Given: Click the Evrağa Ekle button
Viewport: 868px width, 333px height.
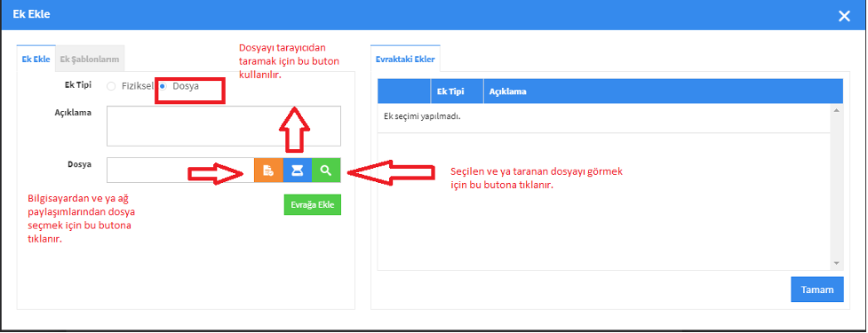Looking at the screenshot, I should pos(313,204).
